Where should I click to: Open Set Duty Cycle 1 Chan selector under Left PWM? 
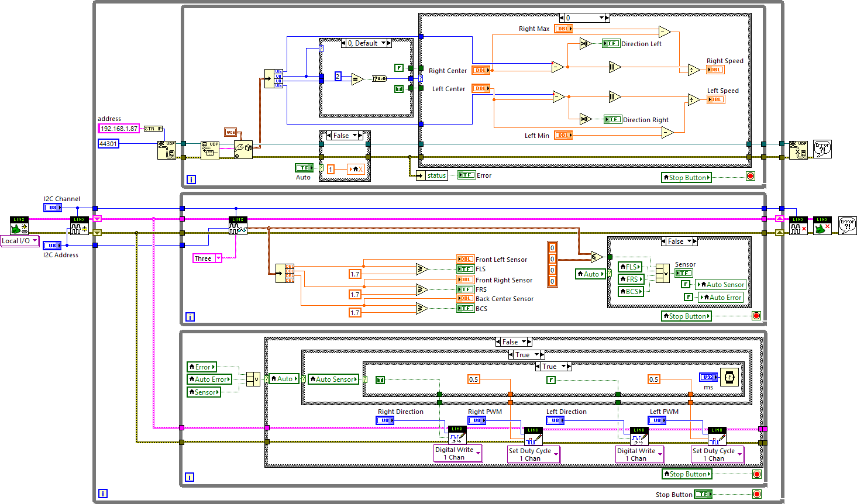pos(717,455)
